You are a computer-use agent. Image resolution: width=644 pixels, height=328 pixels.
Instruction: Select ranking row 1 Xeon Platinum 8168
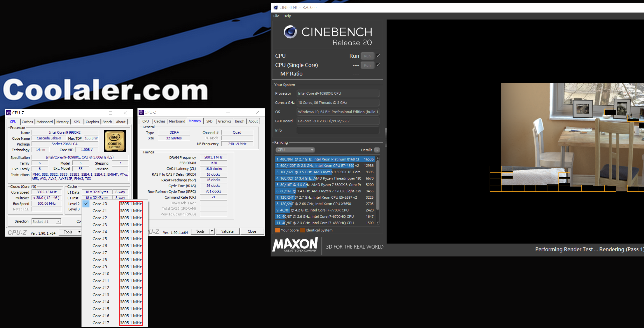[325, 159]
